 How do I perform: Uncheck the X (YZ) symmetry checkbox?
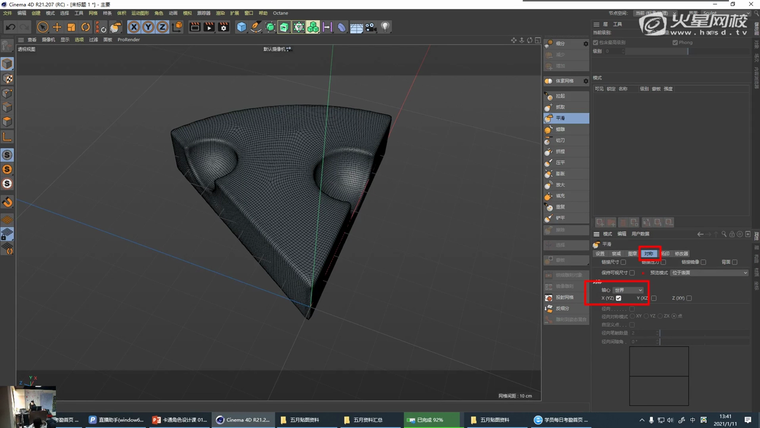pos(619,298)
